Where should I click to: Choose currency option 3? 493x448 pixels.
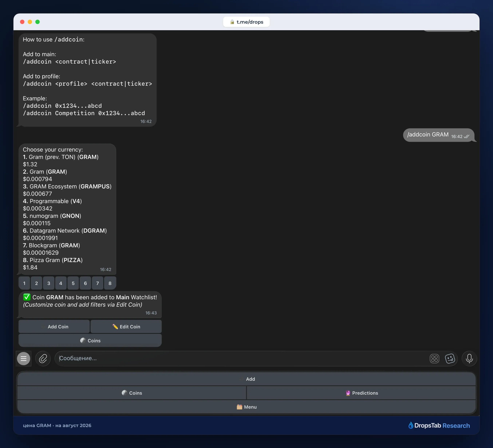[x=49, y=283]
